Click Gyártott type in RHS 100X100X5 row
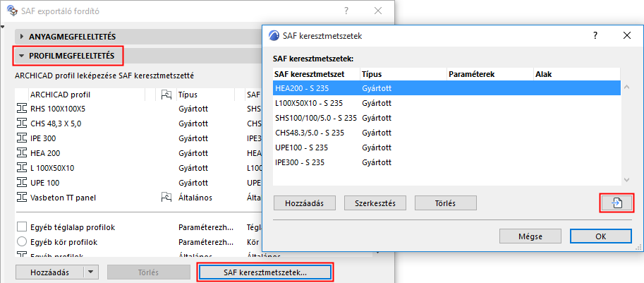This screenshot has width=644, height=283. point(193,109)
